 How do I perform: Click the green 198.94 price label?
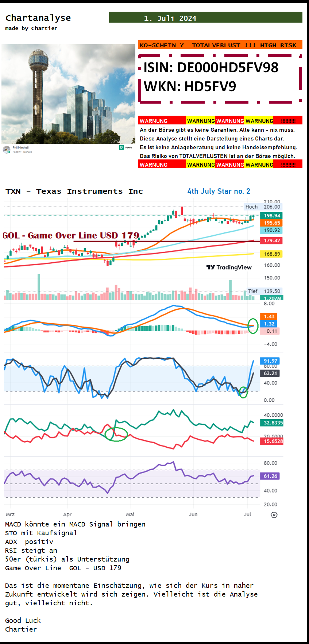pyautogui.click(x=272, y=216)
